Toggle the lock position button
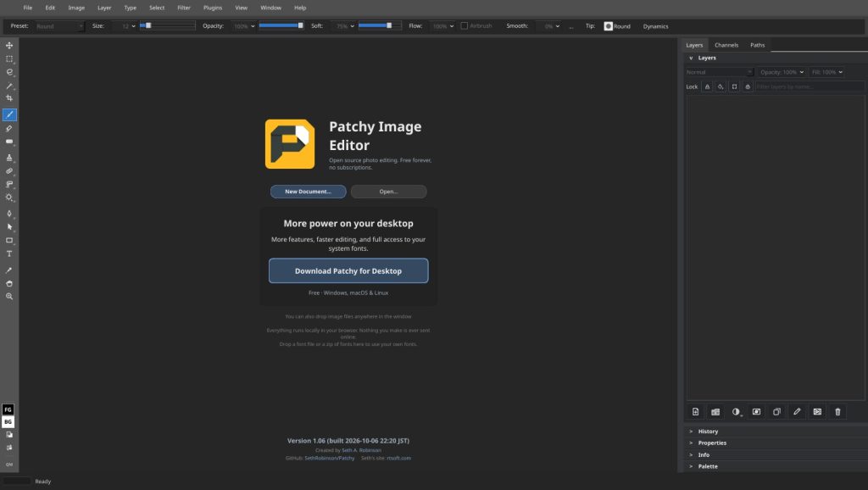 tap(734, 86)
